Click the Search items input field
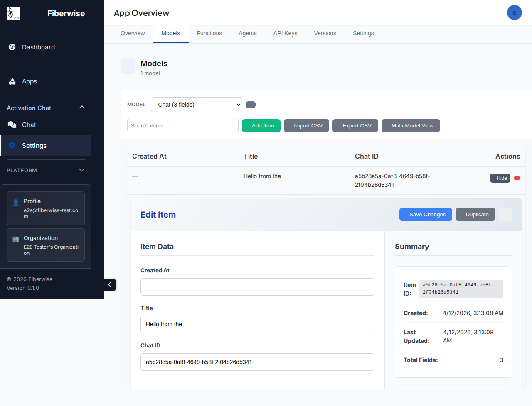The height and width of the screenshot is (406, 532). [x=182, y=126]
